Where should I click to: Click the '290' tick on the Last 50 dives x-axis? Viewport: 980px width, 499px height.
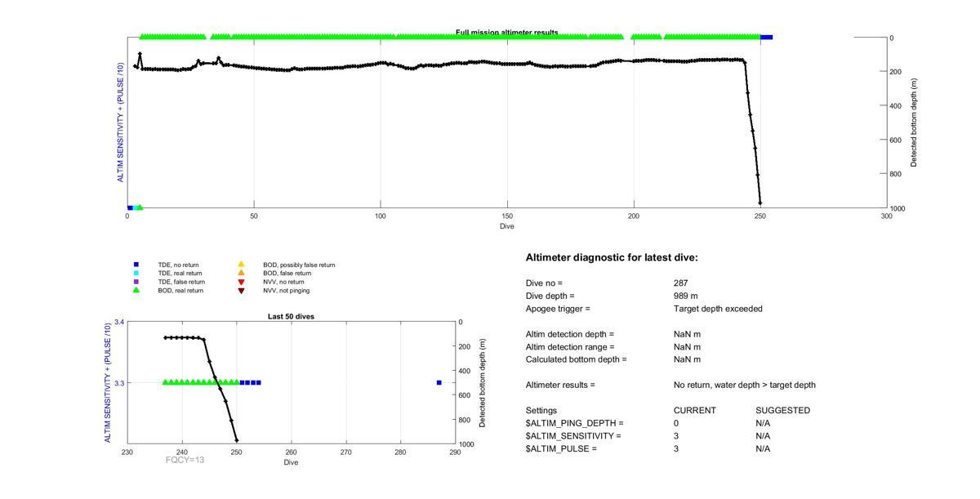point(455,452)
